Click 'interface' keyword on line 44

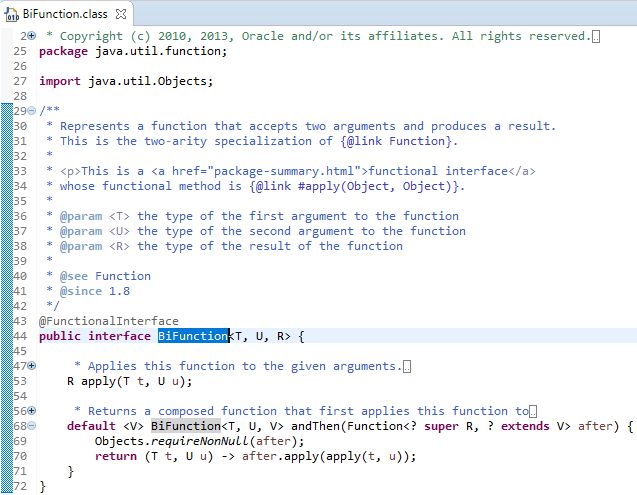click(x=119, y=336)
